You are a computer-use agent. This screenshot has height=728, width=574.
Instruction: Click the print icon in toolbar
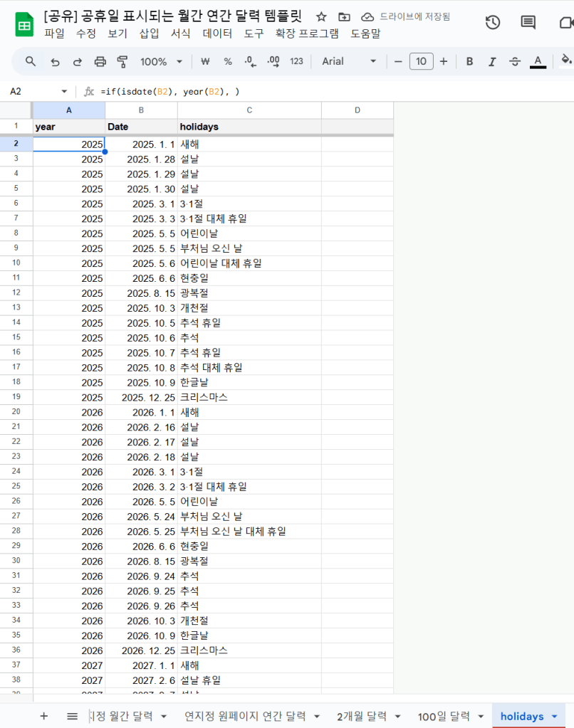coord(100,62)
